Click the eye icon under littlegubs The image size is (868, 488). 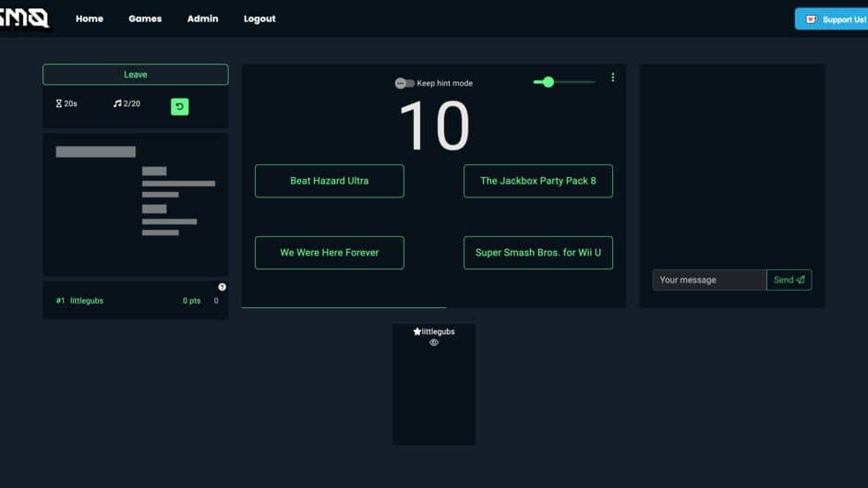click(x=434, y=342)
